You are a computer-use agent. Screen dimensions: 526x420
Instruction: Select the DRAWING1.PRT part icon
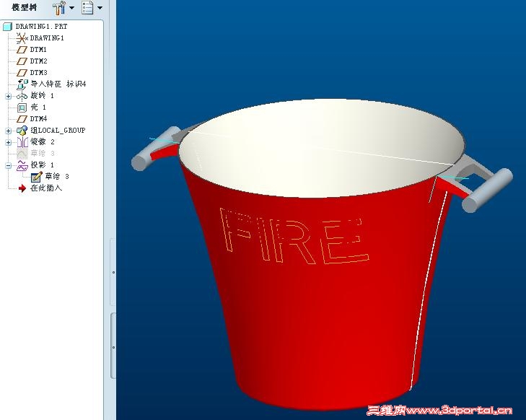click(8, 27)
